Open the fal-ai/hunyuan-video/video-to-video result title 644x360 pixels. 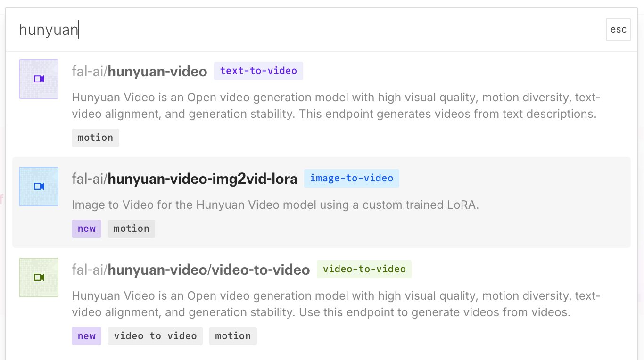(x=191, y=270)
